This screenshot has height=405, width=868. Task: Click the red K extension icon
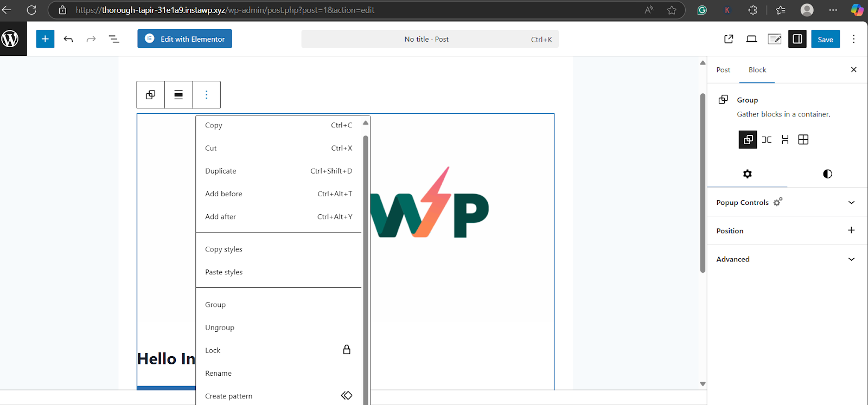[x=727, y=10]
